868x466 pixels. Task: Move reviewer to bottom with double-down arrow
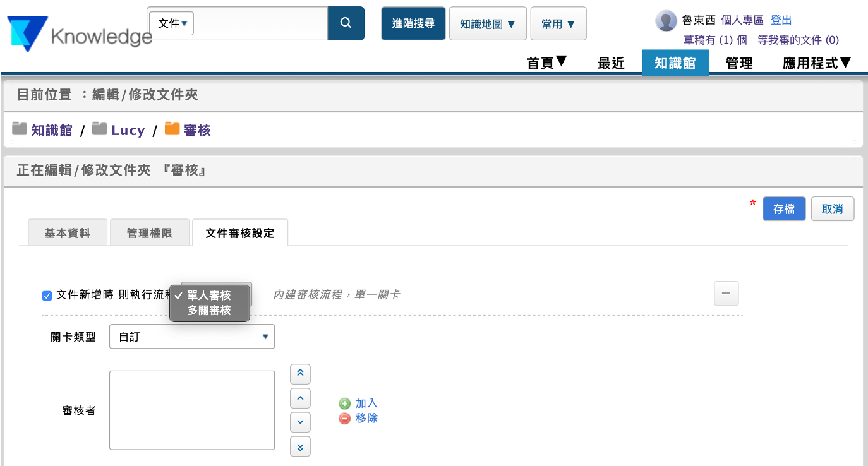(300, 446)
